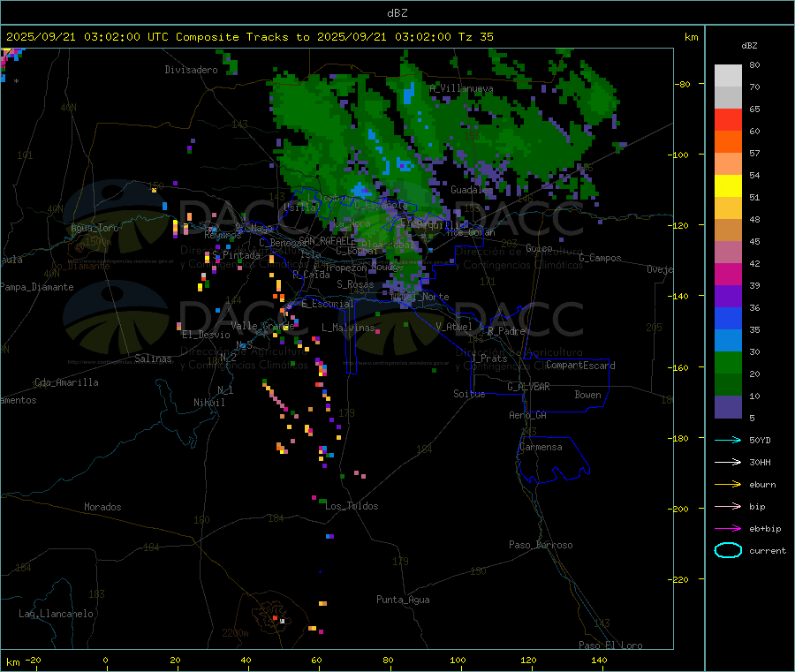Click the Morados map label

[x=102, y=507]
